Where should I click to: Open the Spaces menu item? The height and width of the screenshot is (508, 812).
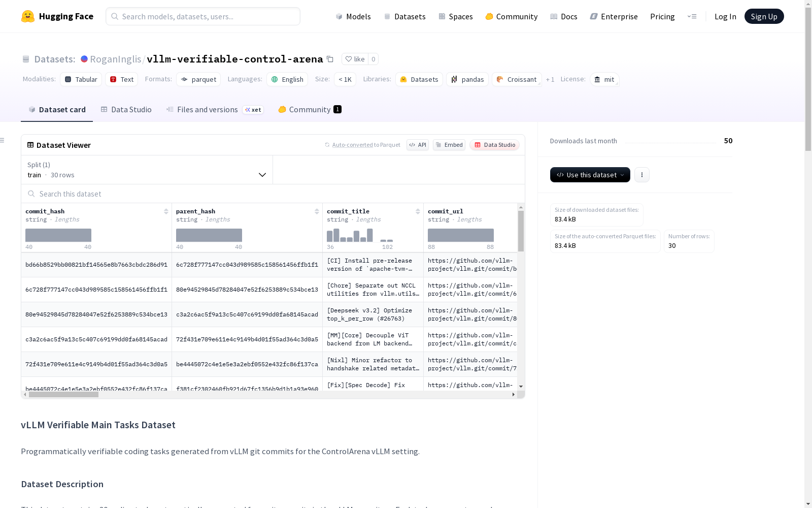(456, 16)
